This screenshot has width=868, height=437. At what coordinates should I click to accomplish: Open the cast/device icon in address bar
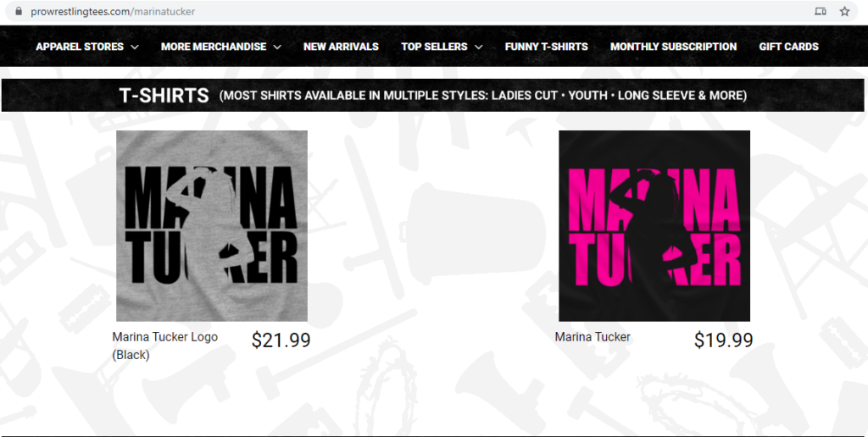point(821,11)
